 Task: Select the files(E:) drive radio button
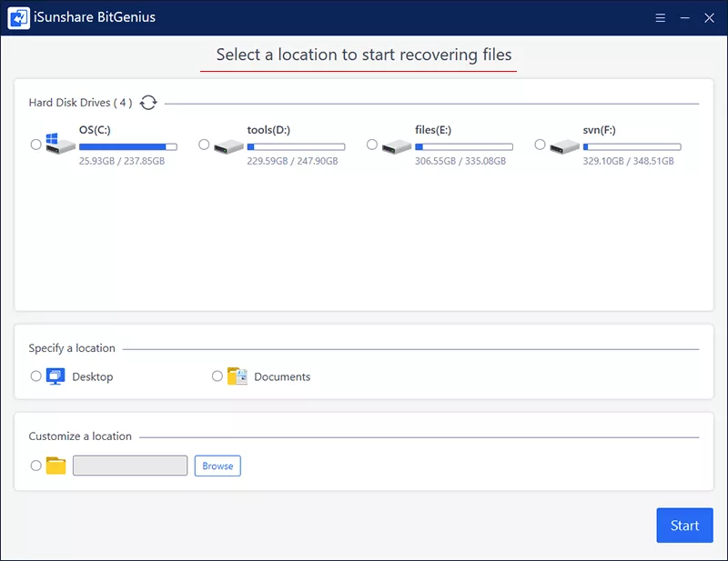[x=372, y=145]
